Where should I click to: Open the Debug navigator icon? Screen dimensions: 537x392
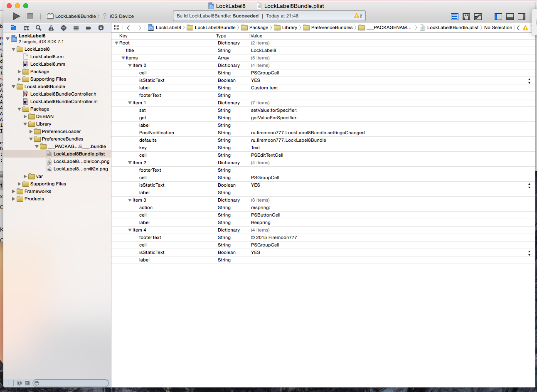coord(76,28)
